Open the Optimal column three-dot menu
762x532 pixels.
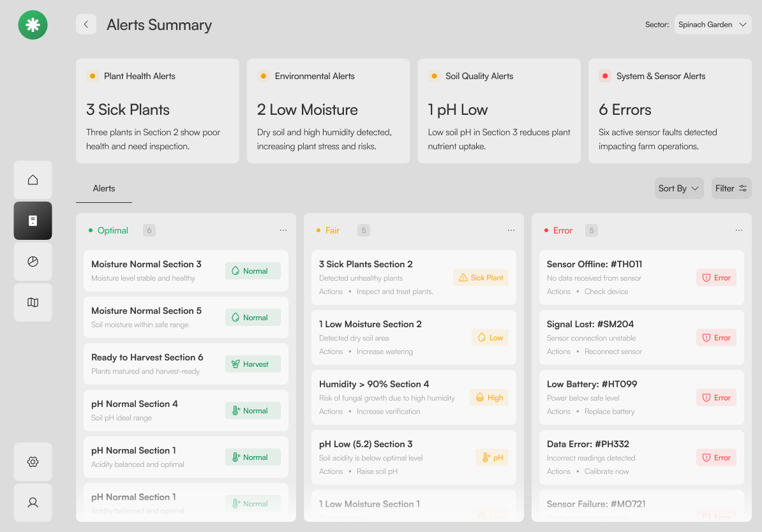tap(283, 230)
